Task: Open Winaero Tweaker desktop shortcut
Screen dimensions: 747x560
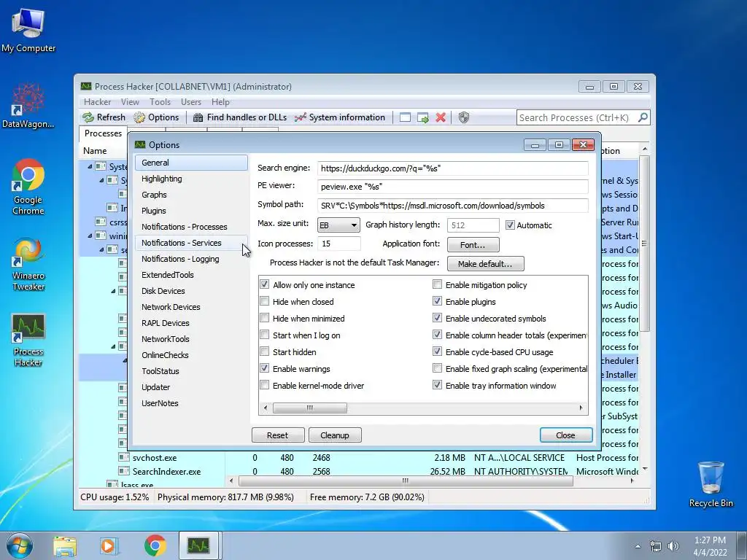Action: point(28,263)
